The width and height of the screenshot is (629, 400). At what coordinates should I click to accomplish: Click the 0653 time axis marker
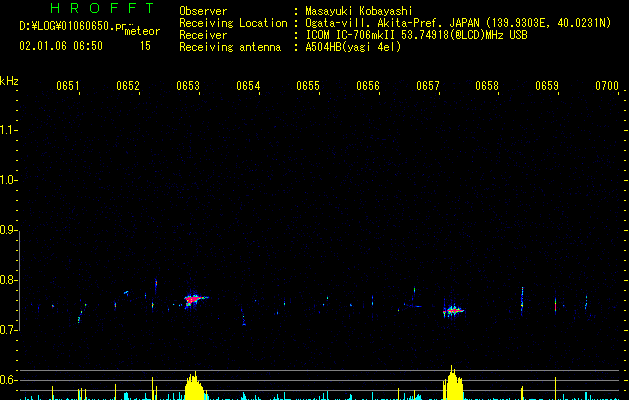point(188,86)
